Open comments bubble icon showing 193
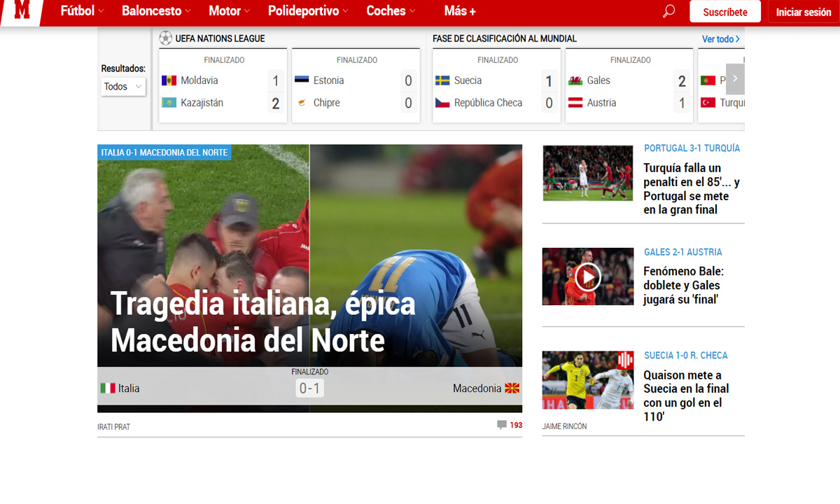 coord(501,425)
